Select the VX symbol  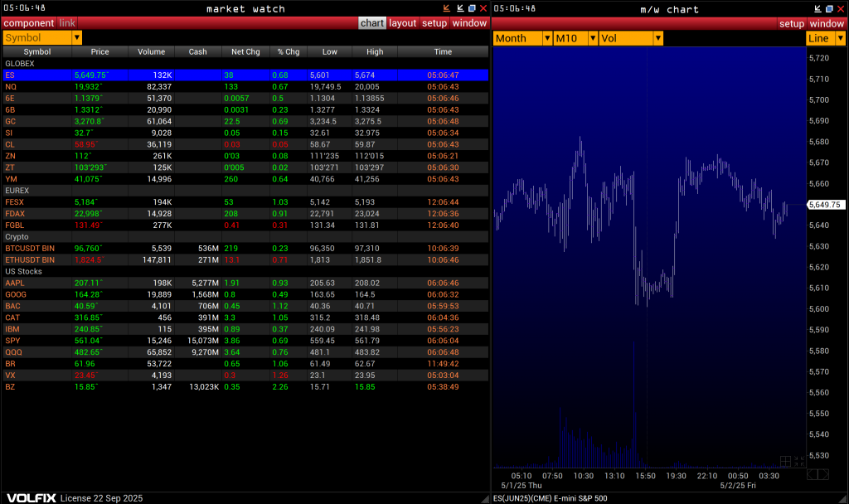pos(10,376)
